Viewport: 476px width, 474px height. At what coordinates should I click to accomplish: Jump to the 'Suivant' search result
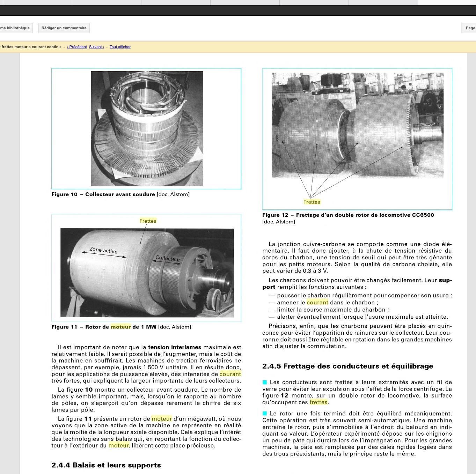pyautogui.click(x=96, y=47)
